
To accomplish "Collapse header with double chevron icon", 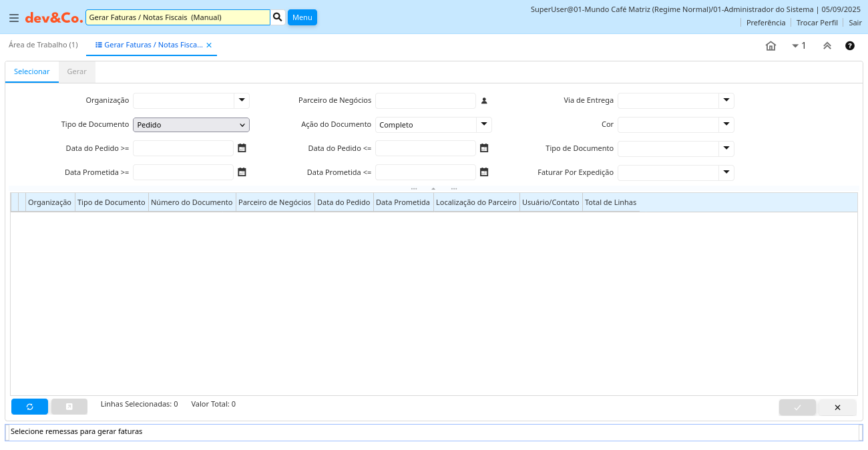I will click(x=827, y=46).
